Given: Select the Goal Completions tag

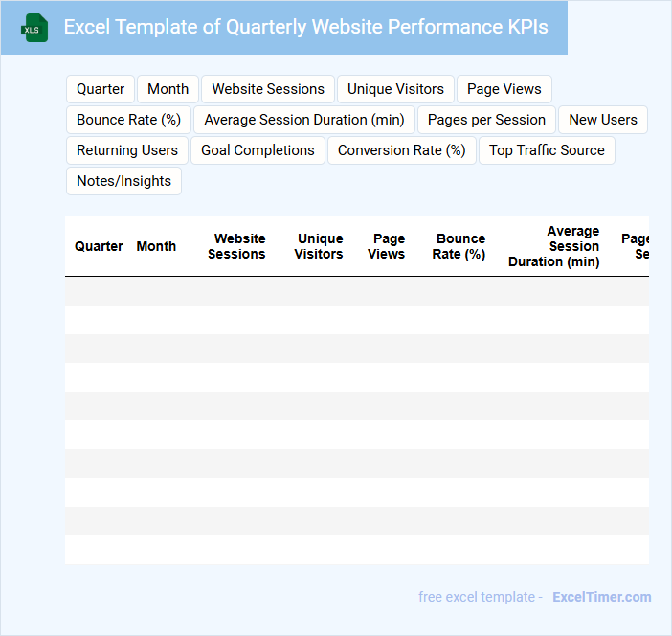Looking at the screenshot, I should click(x=258, y=150).
